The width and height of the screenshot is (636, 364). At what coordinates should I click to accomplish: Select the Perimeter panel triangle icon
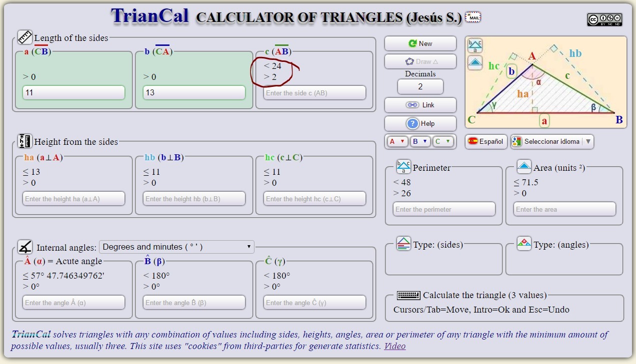pyautogui.click(x=403, y=167)
